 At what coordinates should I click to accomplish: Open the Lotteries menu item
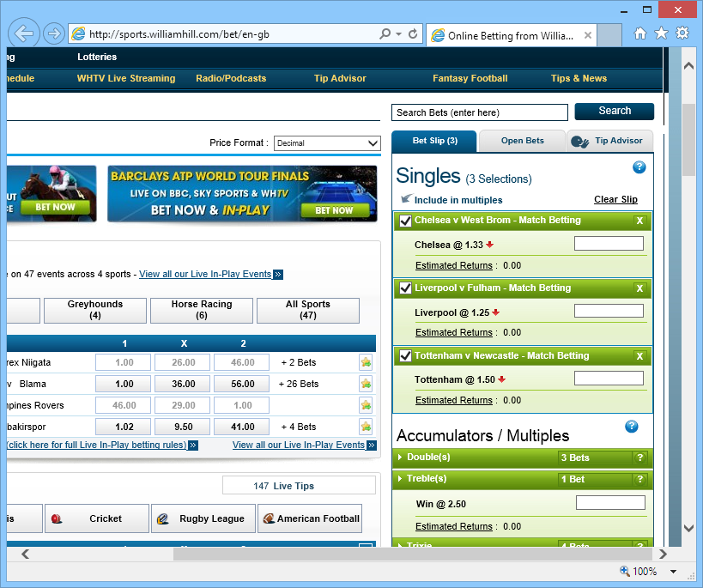click(97, 57)
